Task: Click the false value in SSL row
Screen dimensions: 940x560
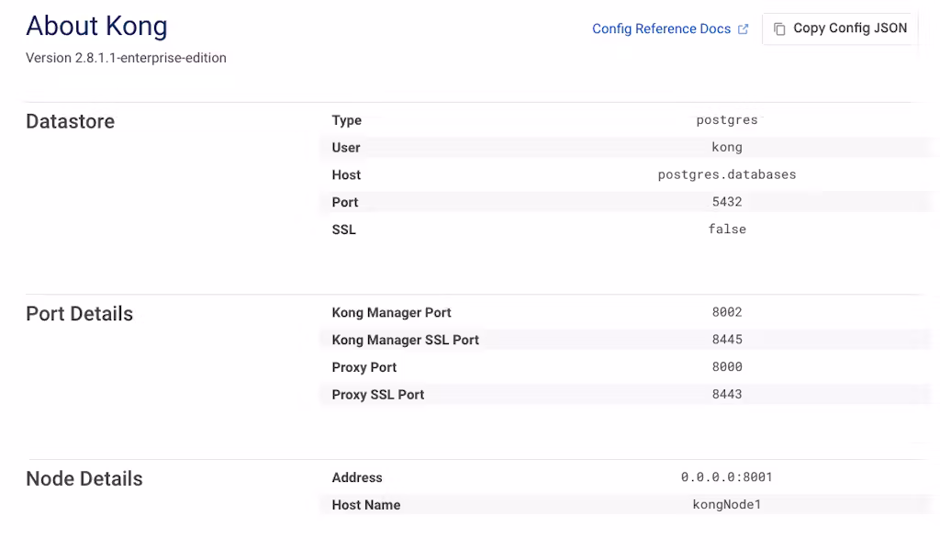Action: (x=726, y=230)
